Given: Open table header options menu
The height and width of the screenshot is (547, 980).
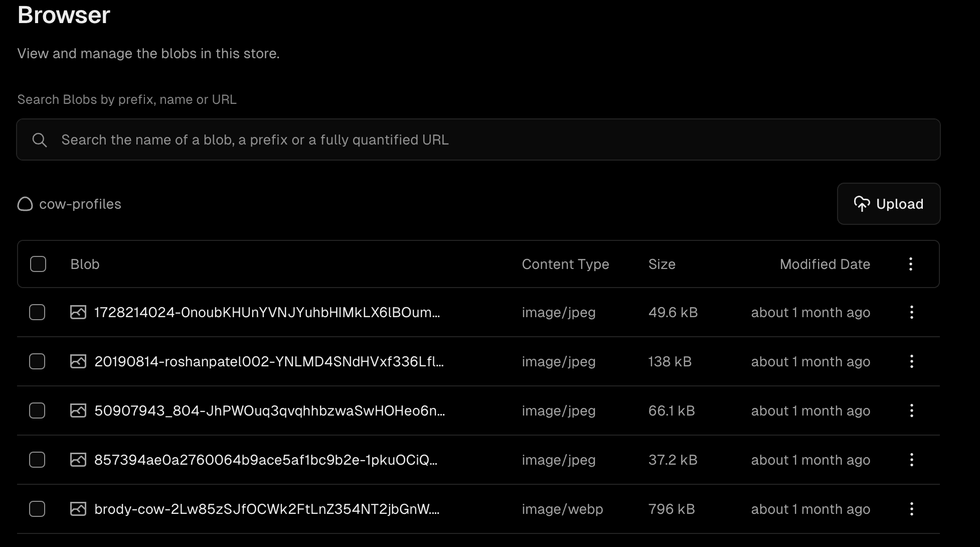Looking at the screenshot, I should point(911,264).
